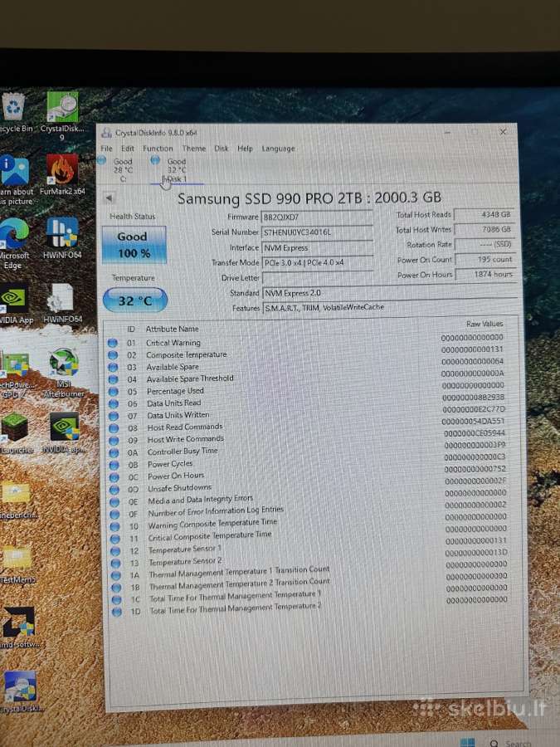
Task: Click the Interface NVM Express field
Action: (317, 247)
